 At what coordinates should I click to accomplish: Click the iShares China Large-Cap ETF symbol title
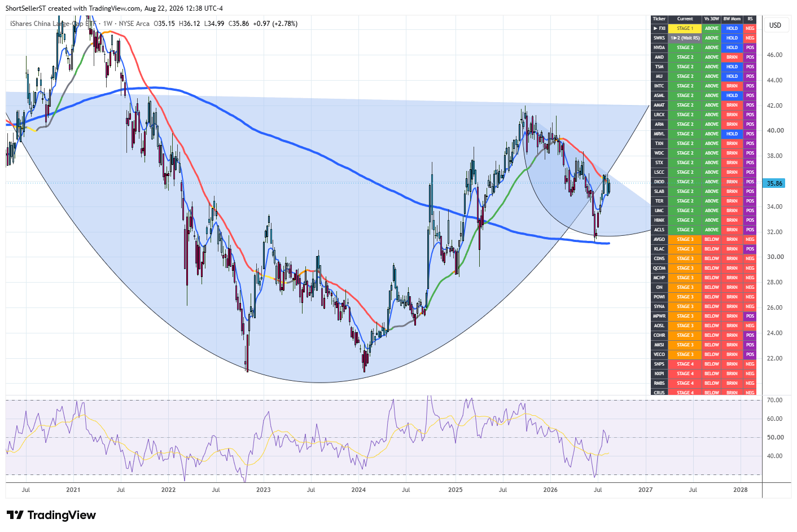[54, 24]
